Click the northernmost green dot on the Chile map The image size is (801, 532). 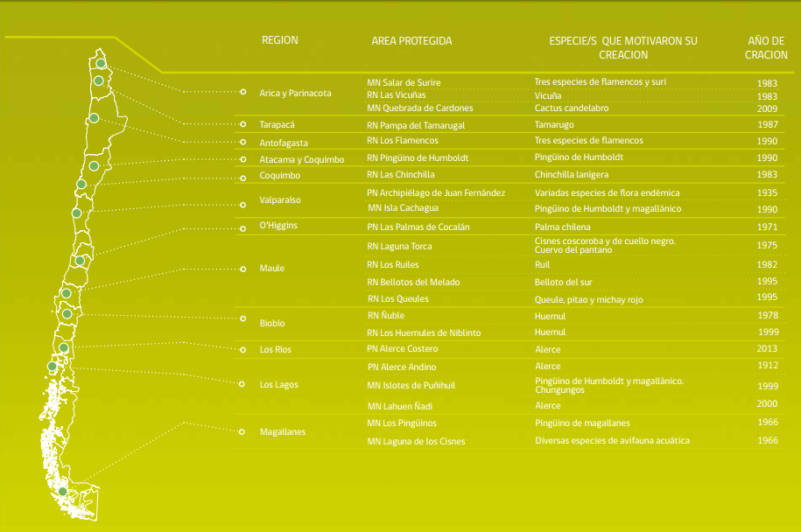point(102,63)
